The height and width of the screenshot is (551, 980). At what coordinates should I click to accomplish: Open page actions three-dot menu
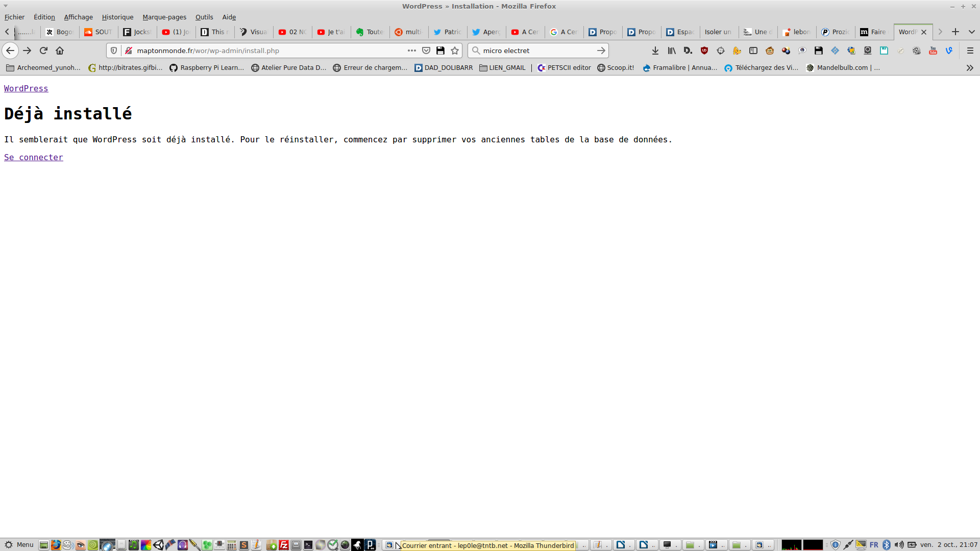tap(412, 51)
